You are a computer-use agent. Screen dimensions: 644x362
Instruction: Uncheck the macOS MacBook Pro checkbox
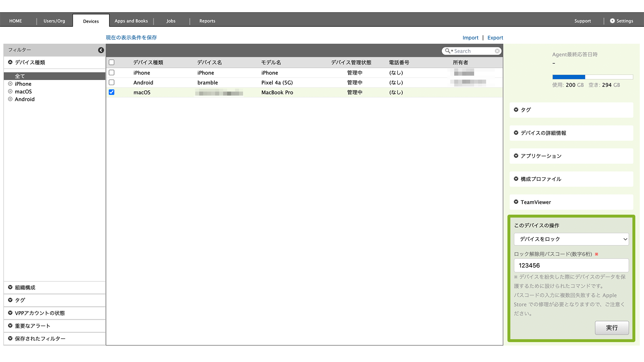point(112,92)
